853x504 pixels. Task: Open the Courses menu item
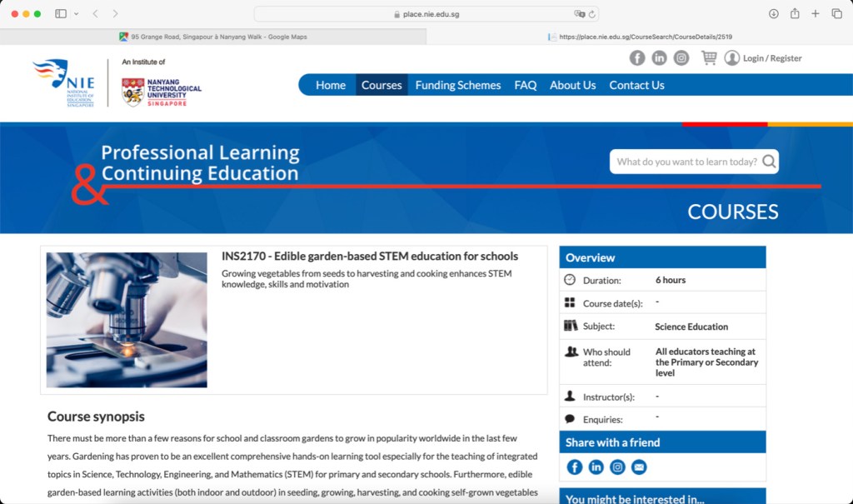381,84
